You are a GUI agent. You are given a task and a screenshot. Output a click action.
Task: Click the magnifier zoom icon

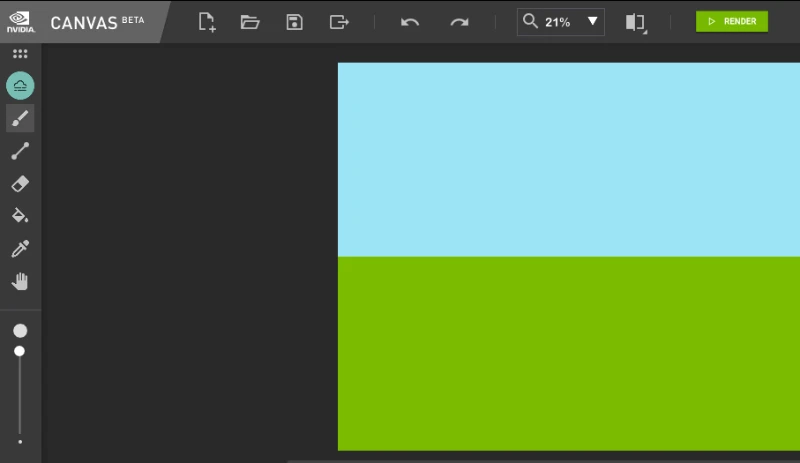pos(530,21)
